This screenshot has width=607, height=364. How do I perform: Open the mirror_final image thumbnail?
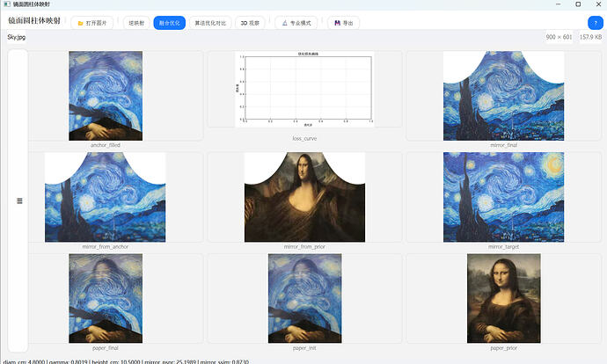pyautogui.click(x=504, y=96)
